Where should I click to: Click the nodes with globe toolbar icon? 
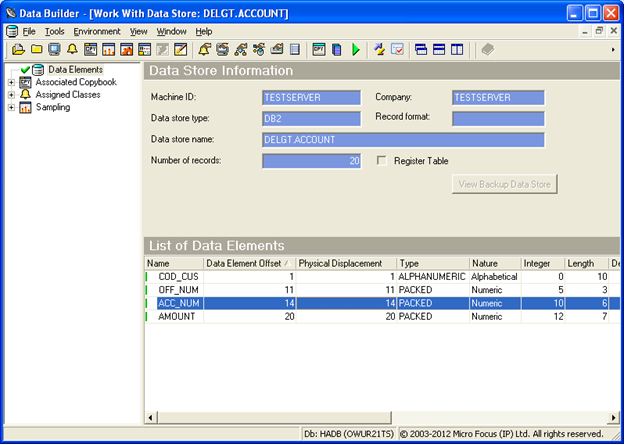point(258,49)
